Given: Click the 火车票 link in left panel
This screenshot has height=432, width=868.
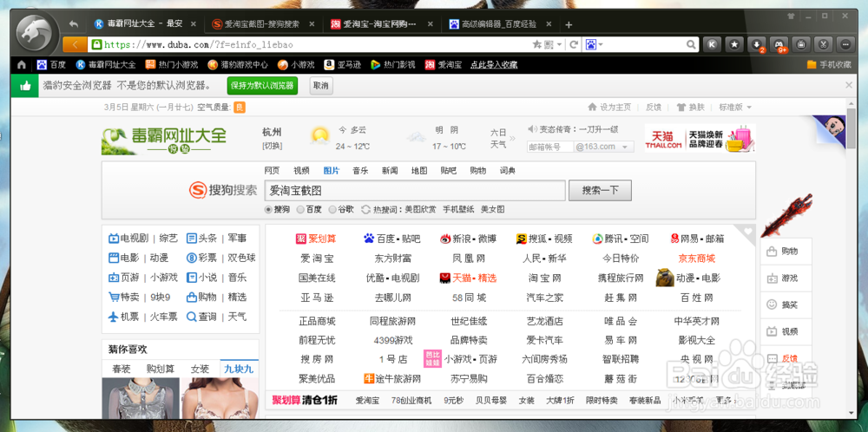Looking at the screenshot, I should coord(164,317).
